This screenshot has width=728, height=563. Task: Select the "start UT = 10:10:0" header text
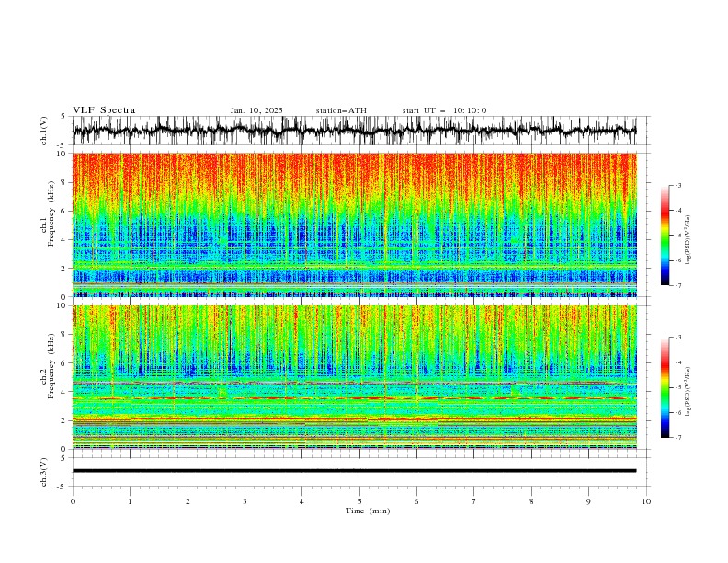coord(444,110)
